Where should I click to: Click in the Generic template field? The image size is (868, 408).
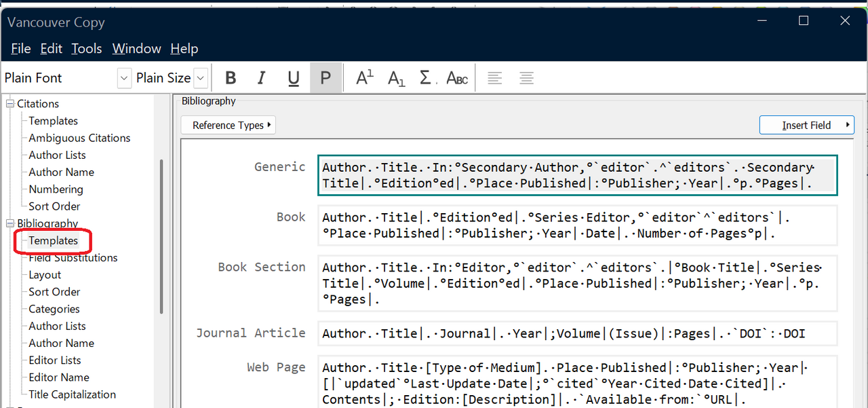click(577, 175)
